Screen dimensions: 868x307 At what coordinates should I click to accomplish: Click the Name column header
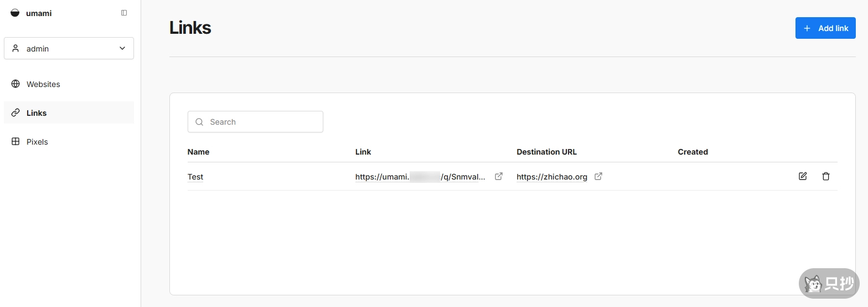coord(198,152)
